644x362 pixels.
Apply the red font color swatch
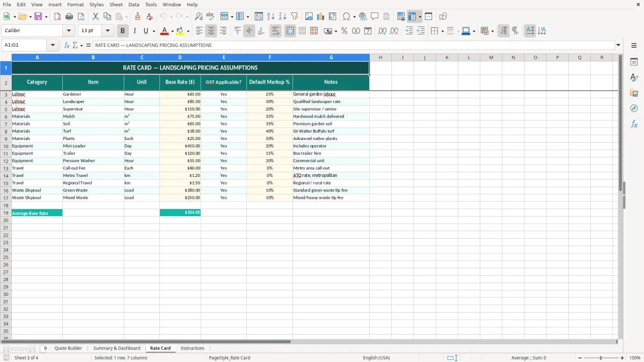coord(165,31)
